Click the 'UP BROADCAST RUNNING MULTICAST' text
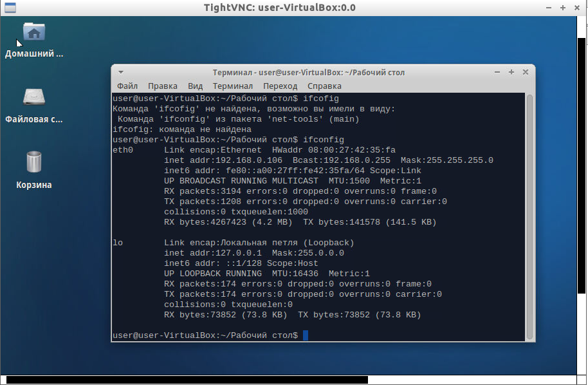The height and width of the screenshot is (385, 588). (241, 181)
